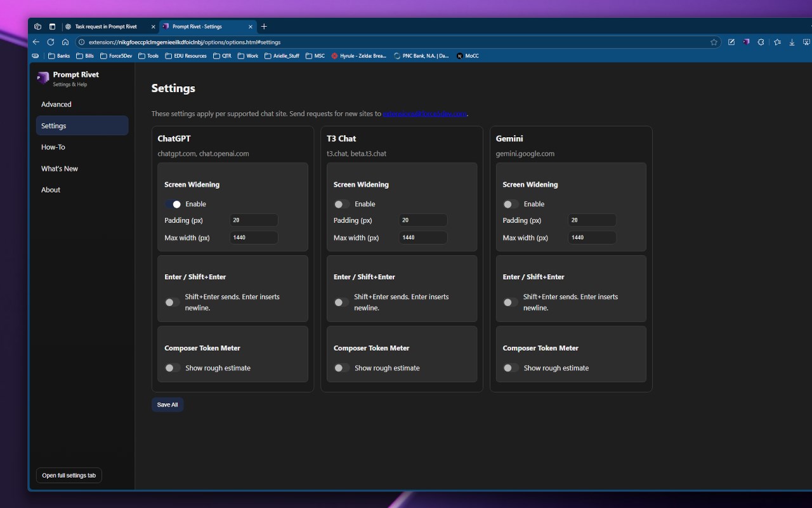Image resolution: width=812 pixels, height=508 pixels.
Task: Open the Downloads icon
Action: coord(792,42)
